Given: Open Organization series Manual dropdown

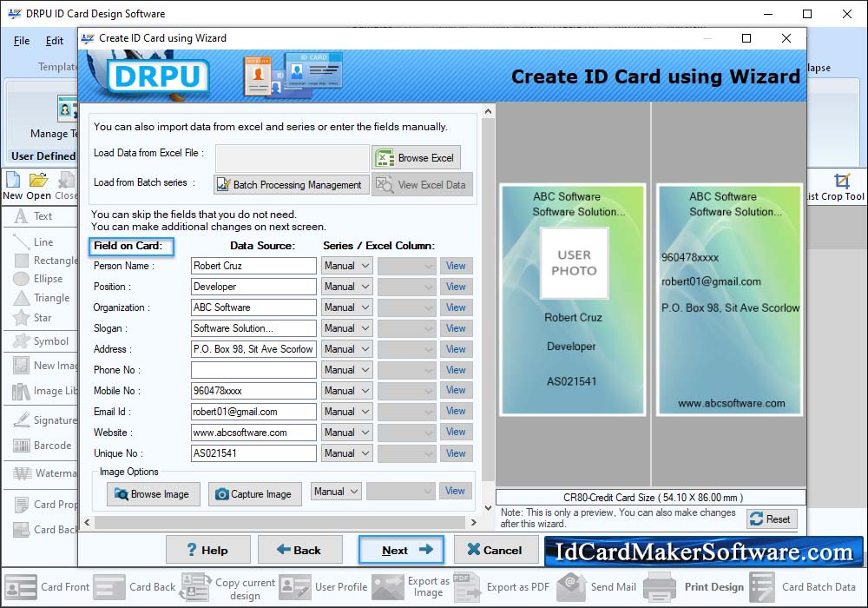Looking at the screenshot, I should pos(346,307).
